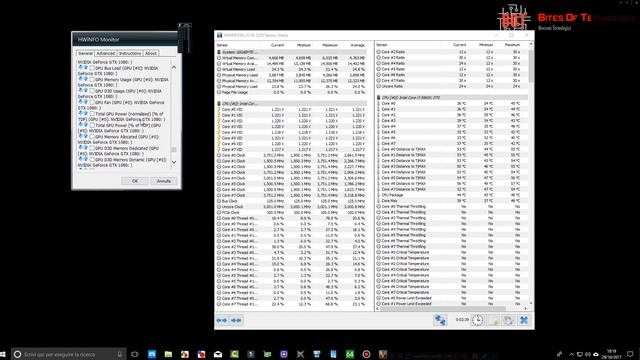Screen dimensions: 640x360
Task: Open the General tab in HWiNFO Monitor
Action: coord(85,53)
